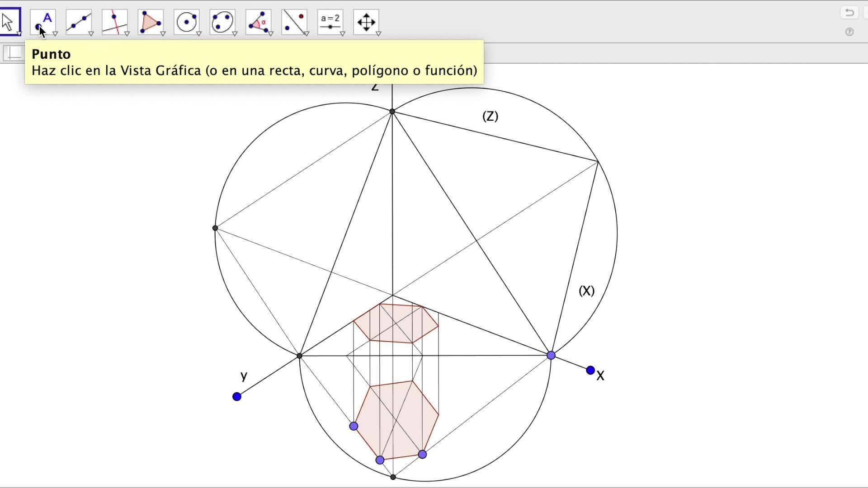Screen dimensions: 868x488
Task: Expand the Polygon tool dropdown arrow
Action: click(163, 34)
